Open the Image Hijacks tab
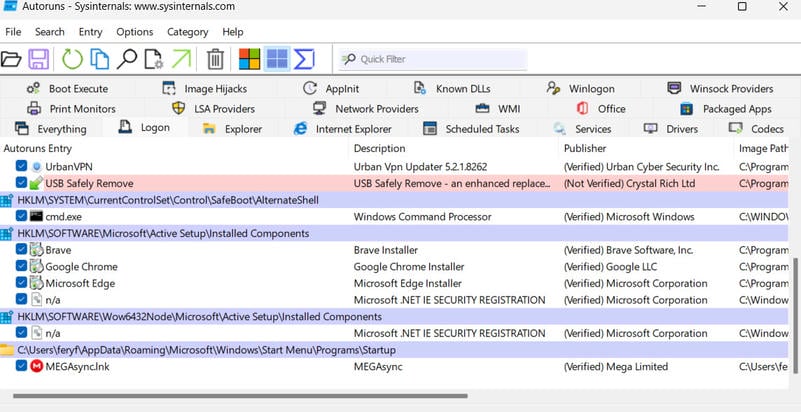Image resolution: width=801 pixels, height=412 pixels. coord(204,89)
